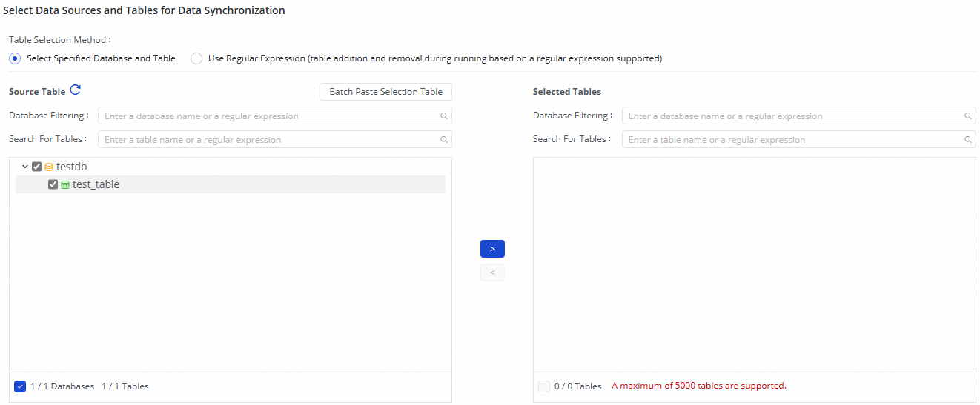Image resolution: width=980 pixels, height=405 pixels.
Task: Select Specified Database and Table radio option
Action: (15, 58)
